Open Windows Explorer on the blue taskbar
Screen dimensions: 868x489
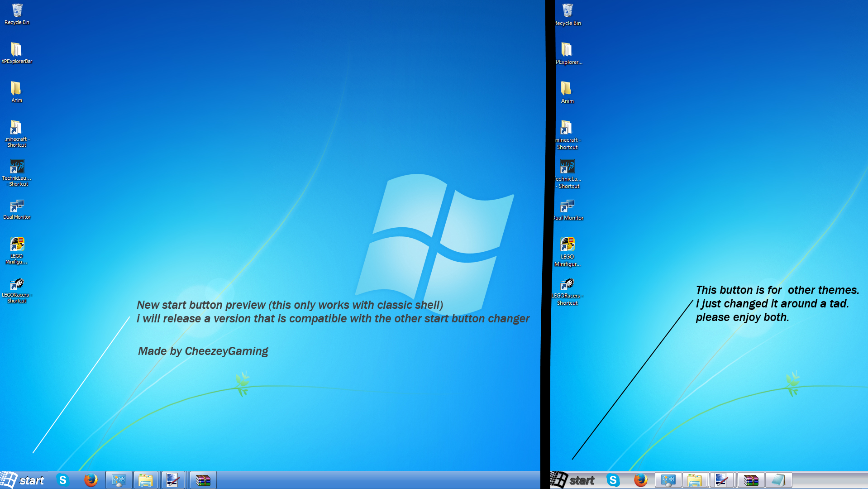click(146, 480)
